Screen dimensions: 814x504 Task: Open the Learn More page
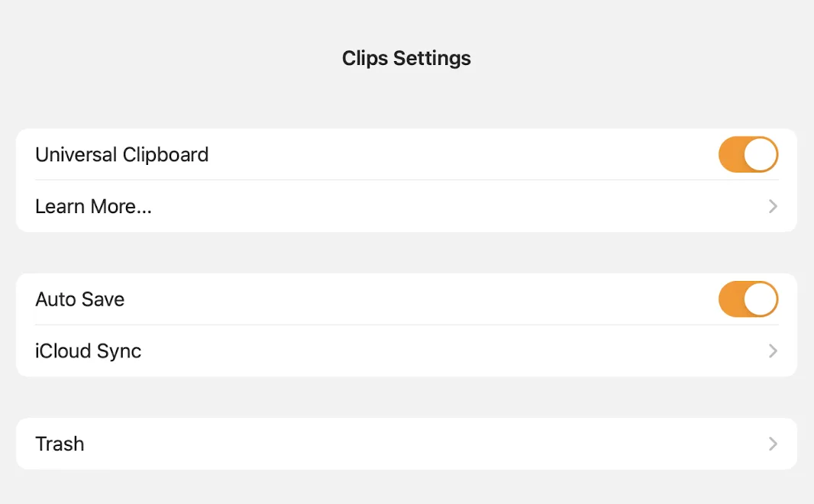pyautogui.click(x=406, y=206)
